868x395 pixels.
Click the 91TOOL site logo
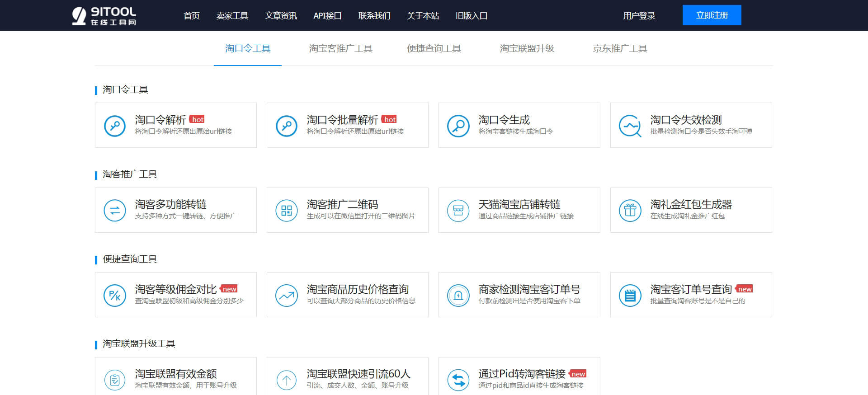click(x=104, y=16)
